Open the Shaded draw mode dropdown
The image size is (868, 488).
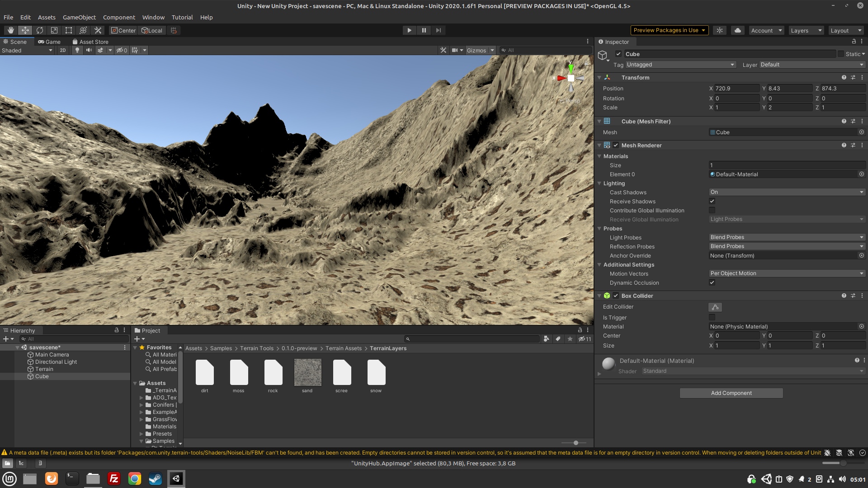click(x=27, y=50)
